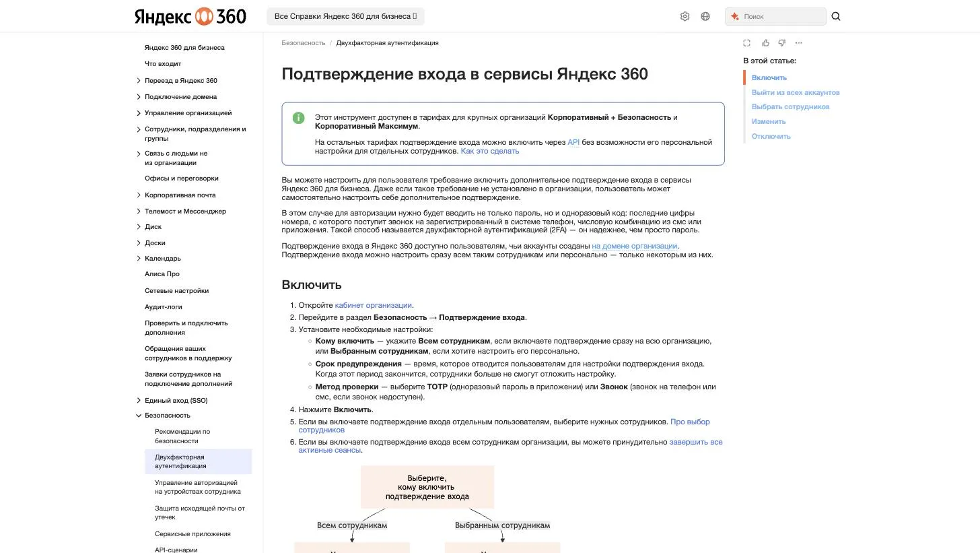Image resolution: width=980 pixels, height=553 pixels.
Task: Open the Как это сделать link
Action: pos(490,151)
